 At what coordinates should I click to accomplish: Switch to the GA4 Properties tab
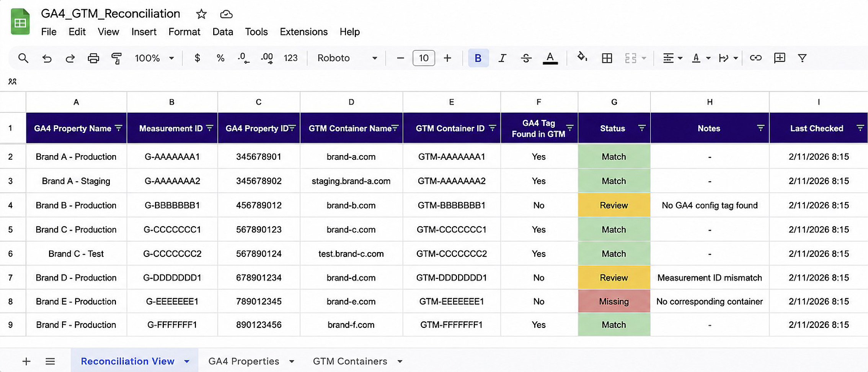(244, 361)
